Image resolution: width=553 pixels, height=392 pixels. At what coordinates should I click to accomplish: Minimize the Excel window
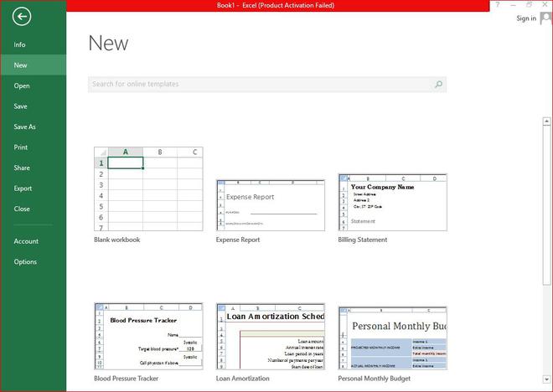coord(513,4)
